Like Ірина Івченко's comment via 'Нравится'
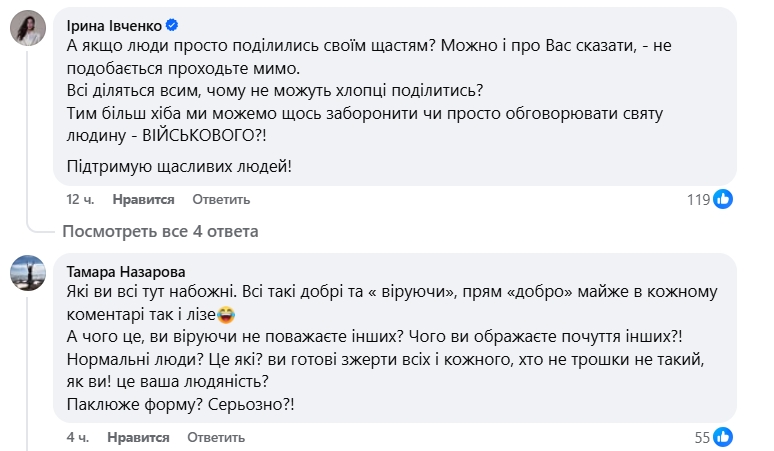The height and width of the screenshot is (451, 774). (144, 199)
